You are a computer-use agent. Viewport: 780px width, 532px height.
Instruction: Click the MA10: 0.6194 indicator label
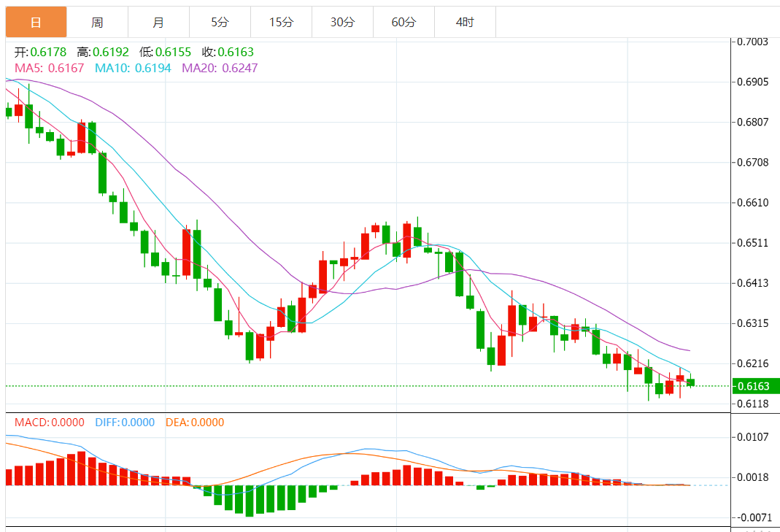click(x=133, y=68)
